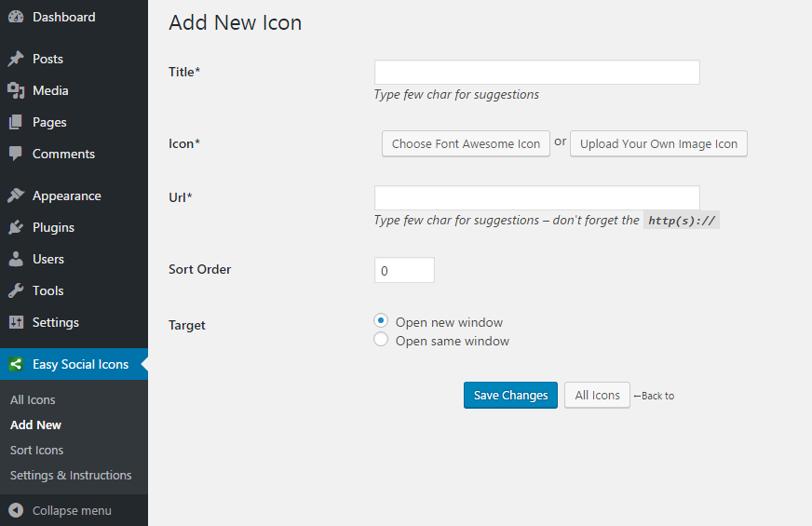Open the Sort Icons submenu item
Screen dimensions: 812x526
pyautogui.click(x=37, y=450)
